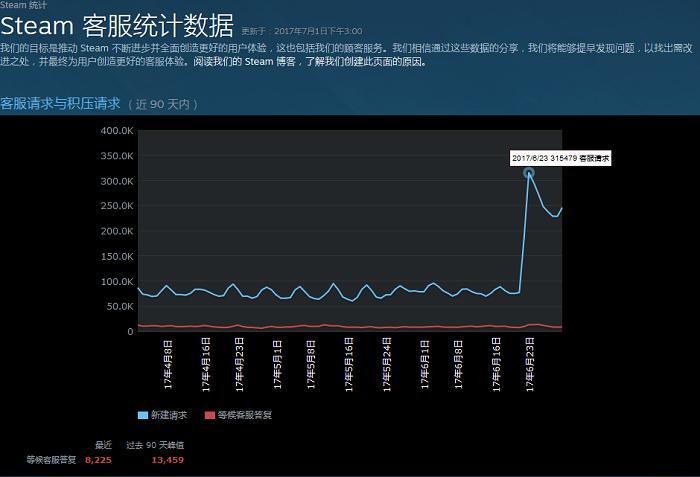Screen dimensions: 700x477
Task: Click the 最近 column header
Action: coord(103,445)
